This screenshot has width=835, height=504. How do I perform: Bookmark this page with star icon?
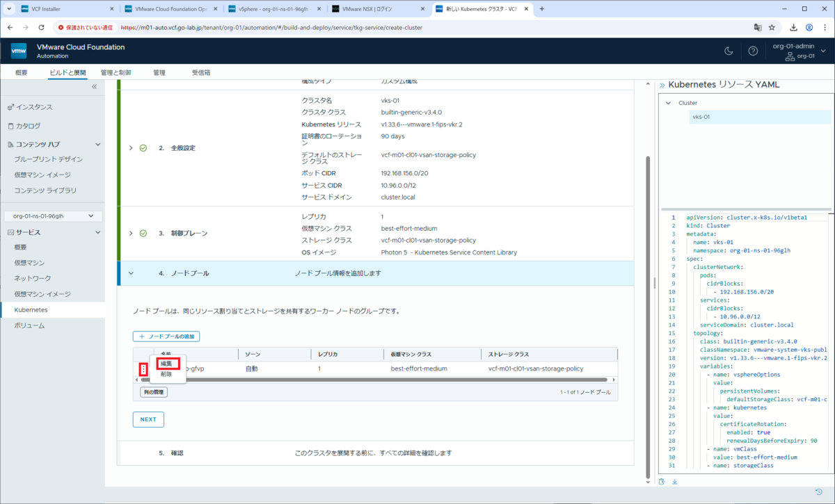coord(772,28)
